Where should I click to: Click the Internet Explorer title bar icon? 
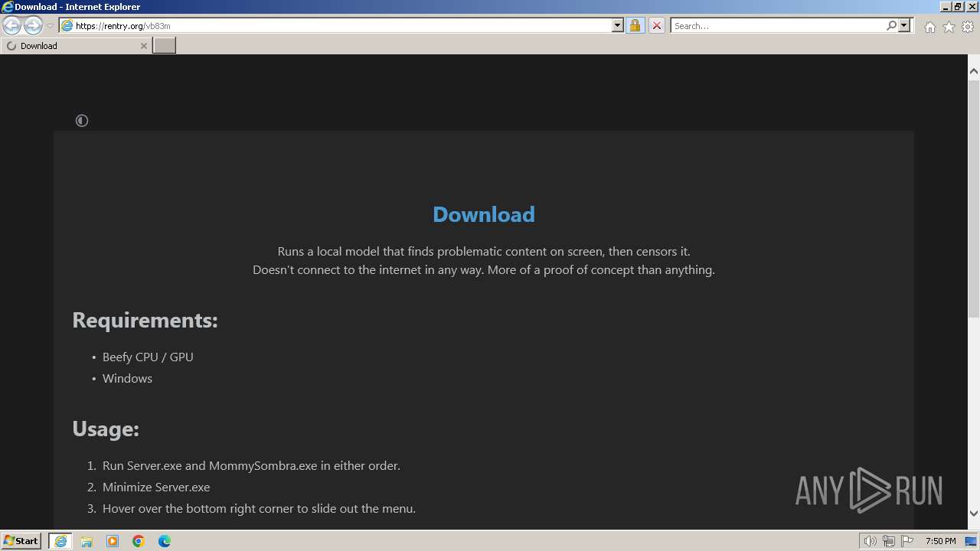(x=7, y=6)
